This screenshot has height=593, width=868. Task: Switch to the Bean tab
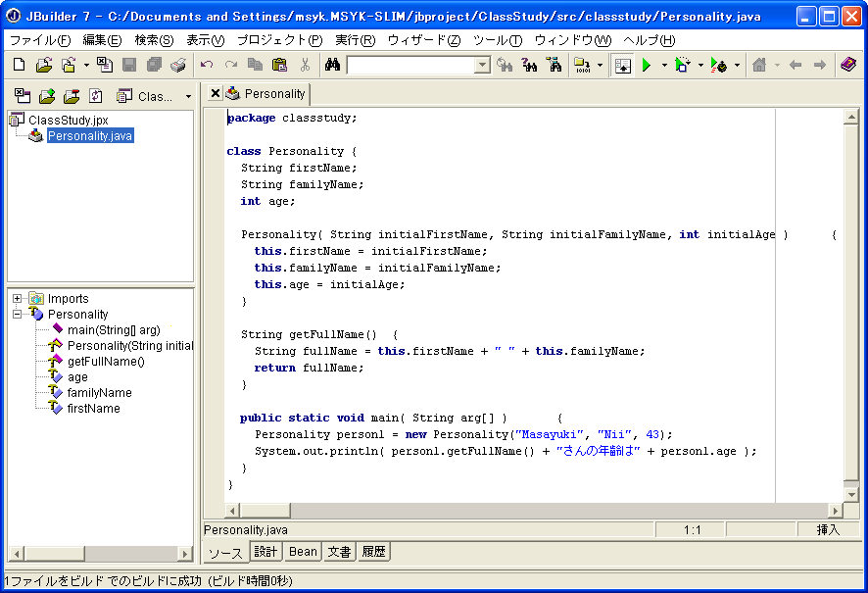click(303, 552)
